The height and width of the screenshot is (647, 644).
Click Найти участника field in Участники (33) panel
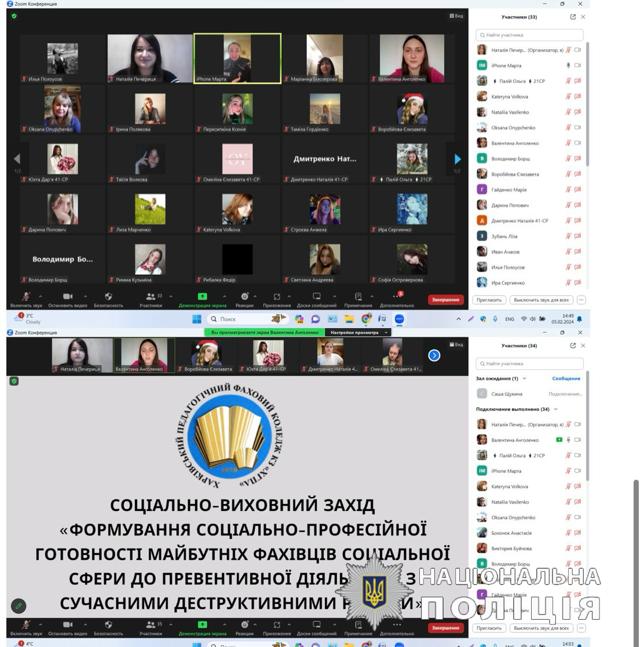pyautogui.click(x=530, y=35)
